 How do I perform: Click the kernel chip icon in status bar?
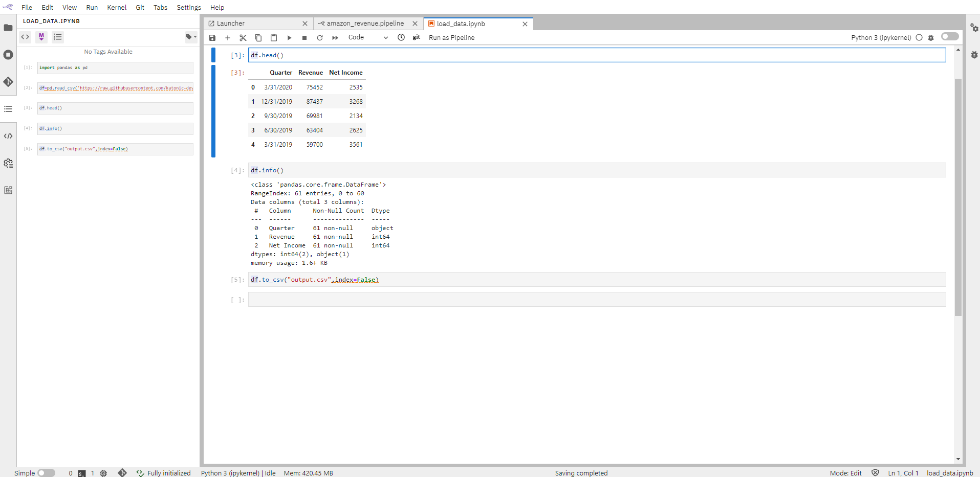point(103,473)
